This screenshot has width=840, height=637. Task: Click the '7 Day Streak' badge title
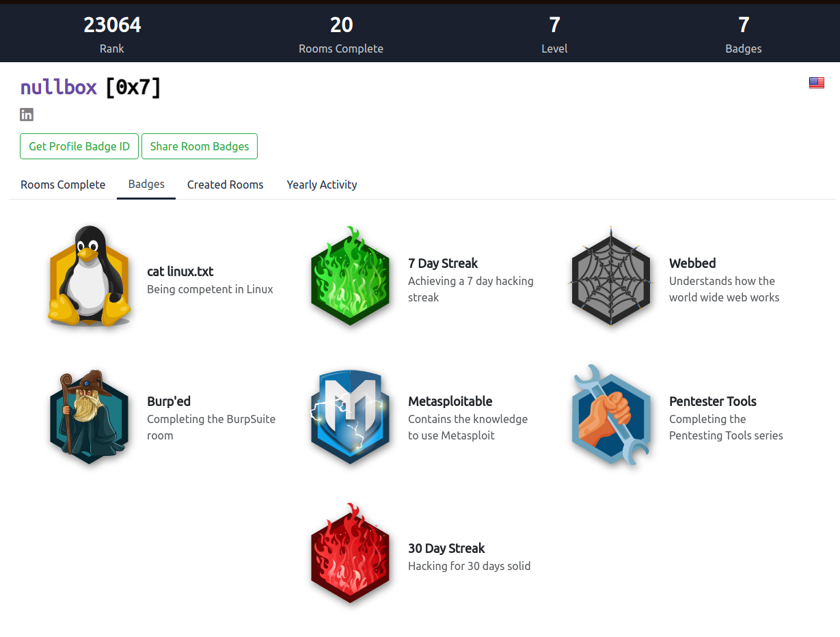443,263
